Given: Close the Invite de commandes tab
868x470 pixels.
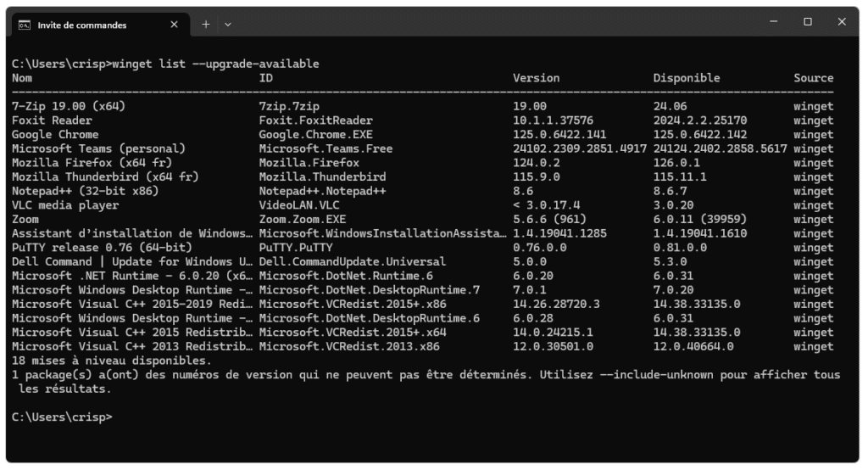Looking at the screenshot, I should [174, 25].
